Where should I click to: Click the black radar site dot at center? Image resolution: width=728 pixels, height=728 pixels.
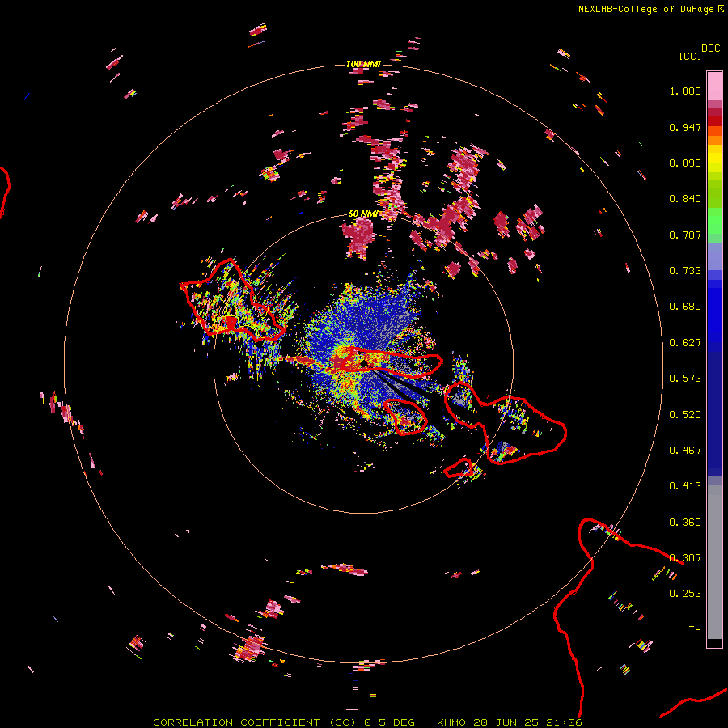364,363
